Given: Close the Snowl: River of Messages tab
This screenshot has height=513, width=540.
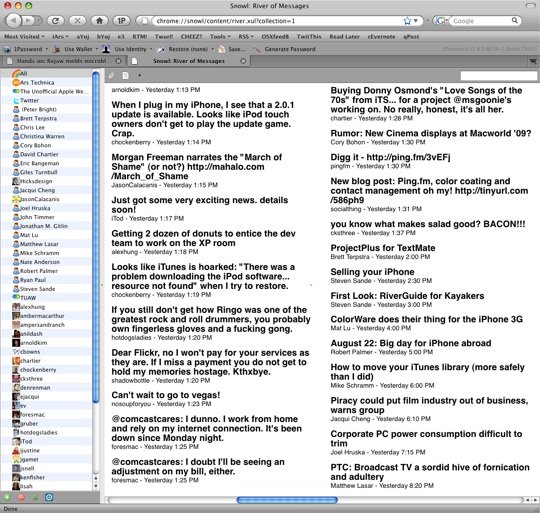Looking at the screenshot, I should point(243,61).
